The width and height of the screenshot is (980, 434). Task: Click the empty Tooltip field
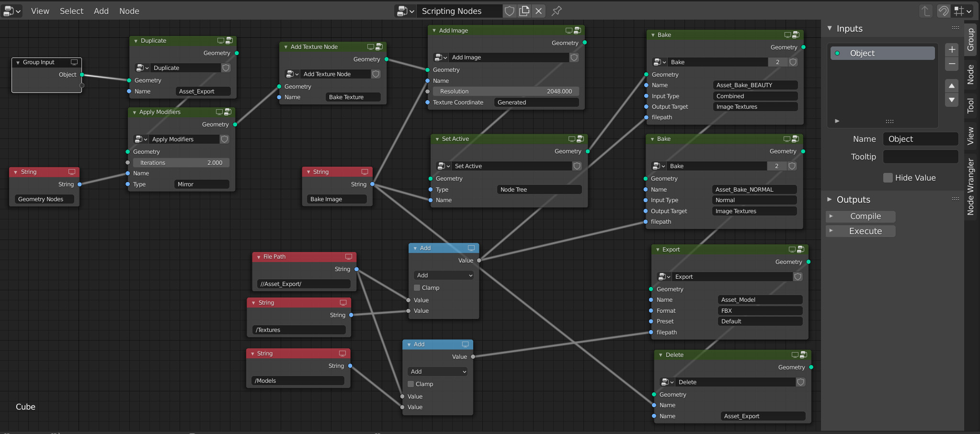pyautogui.click(x=921, y=157)
